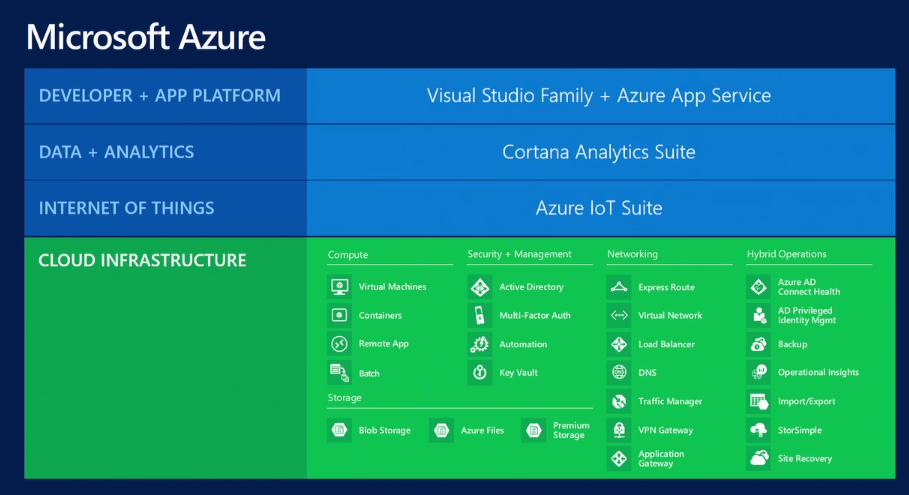Click the Storage section heading
This screenshot has height=495, width=909.
click(x=344, y=398)
